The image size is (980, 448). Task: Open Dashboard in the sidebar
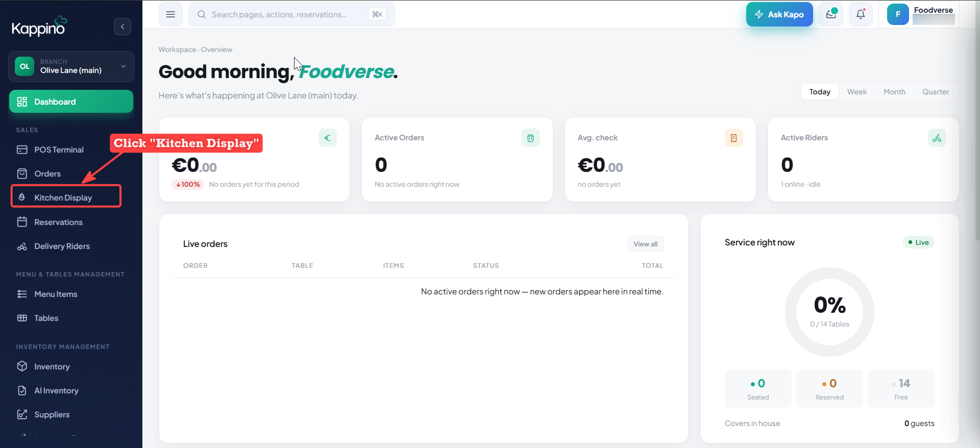[x=71, y=102]
